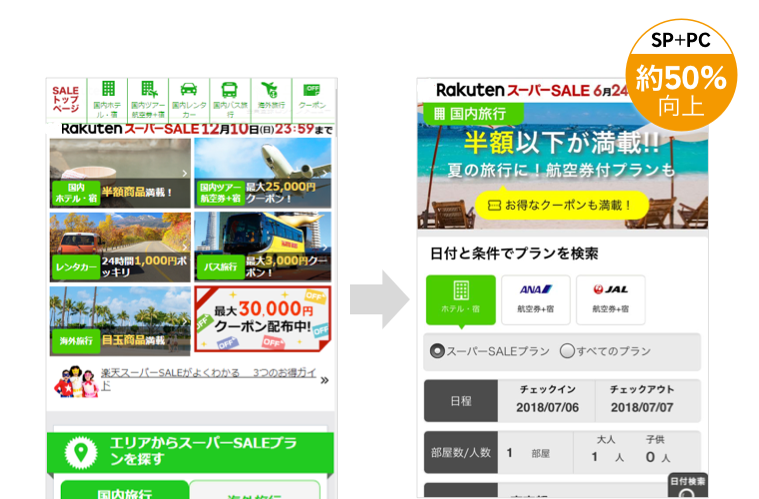Open the 国内バス旅行 bus icon

[229, 90]
